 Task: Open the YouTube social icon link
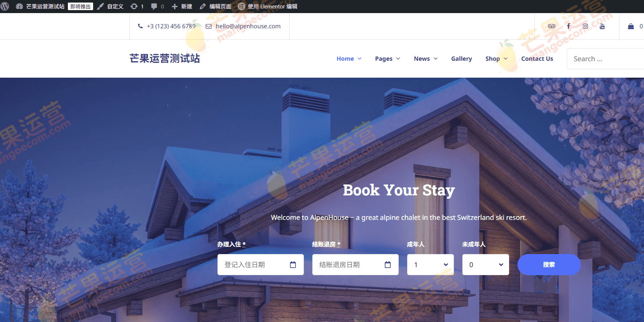602,26
